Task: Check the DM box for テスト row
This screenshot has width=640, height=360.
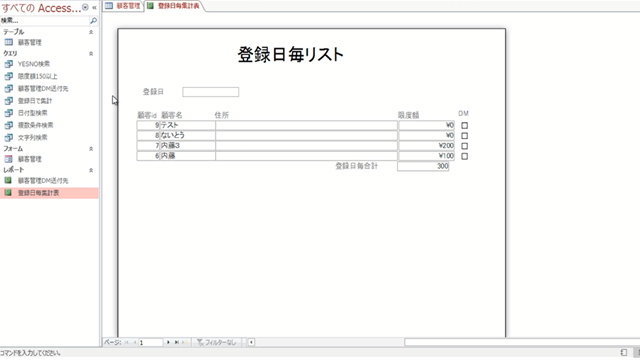Action: (464, 125)
